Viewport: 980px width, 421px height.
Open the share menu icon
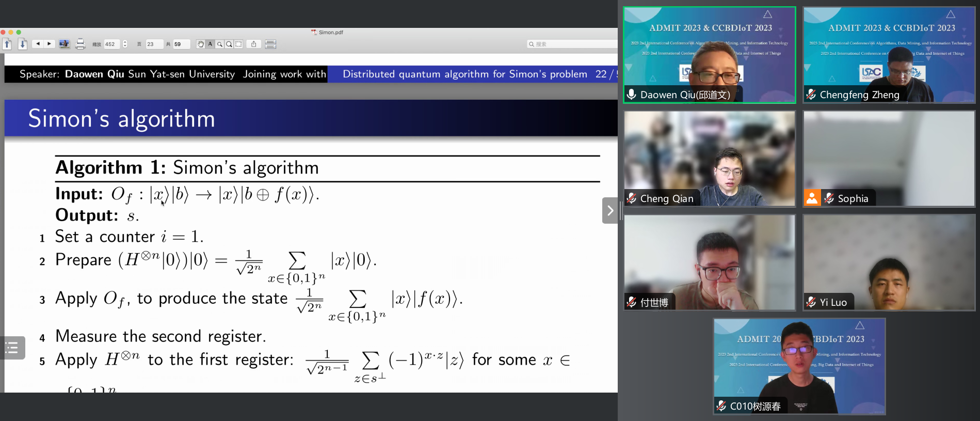[x=253, y=44]
